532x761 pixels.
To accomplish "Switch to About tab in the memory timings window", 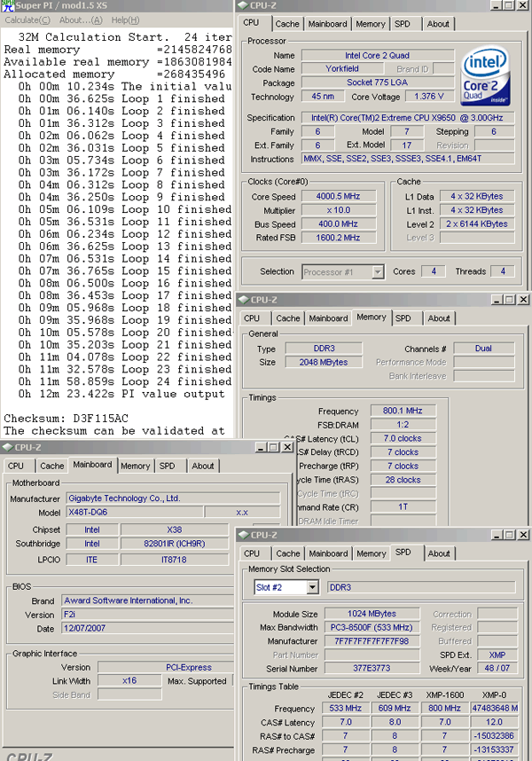I will click(x=439, y=318).
